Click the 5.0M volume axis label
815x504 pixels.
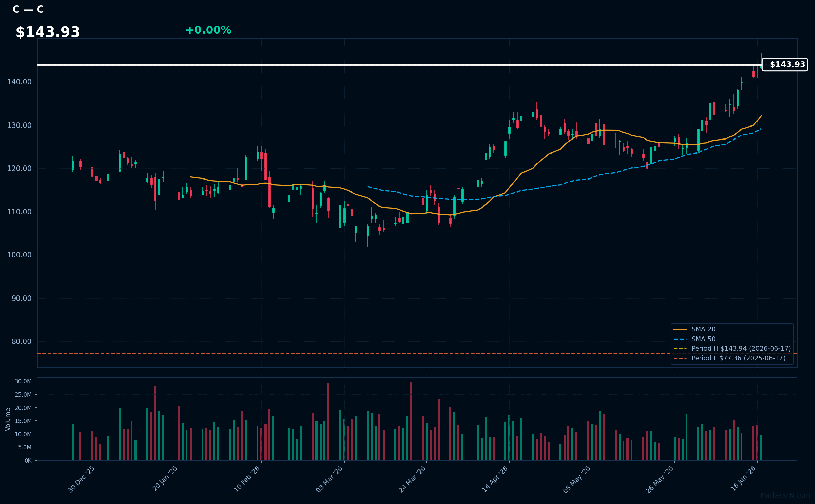25,447
